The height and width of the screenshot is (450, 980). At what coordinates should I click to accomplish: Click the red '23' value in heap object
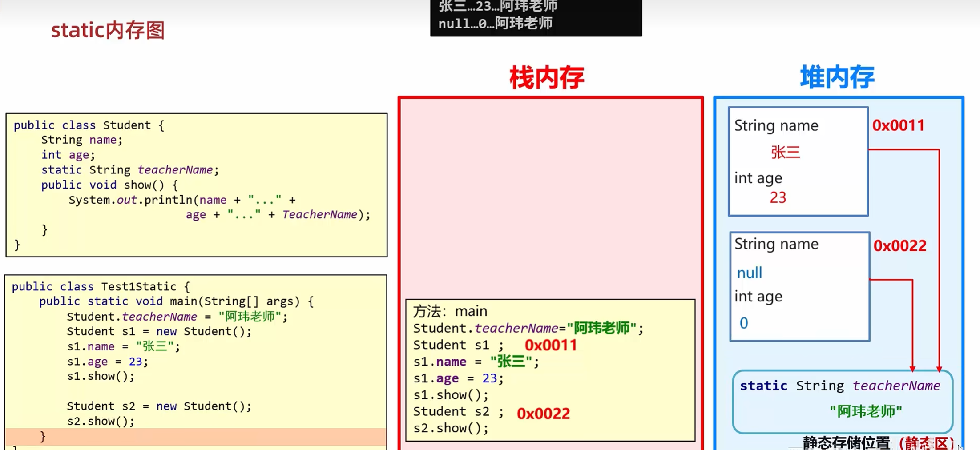click(778, 197)
